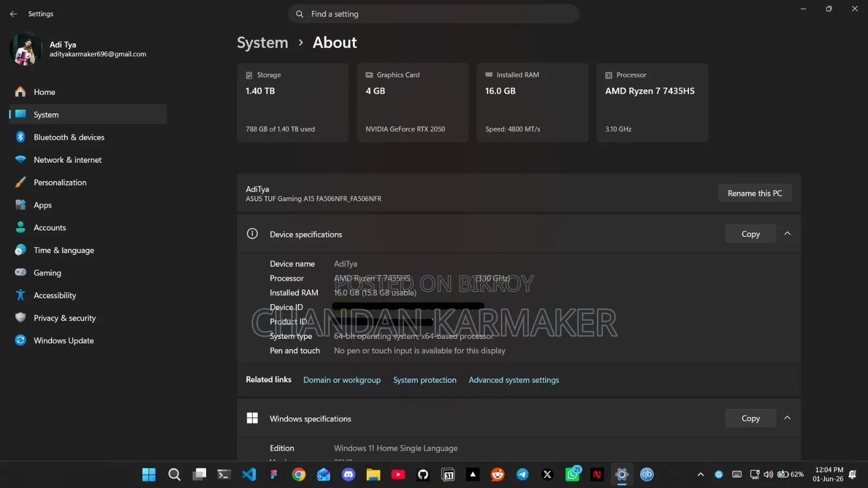Open the notification bell in tray
The height and width of the screenshot is (488, 868).
[853, 474]
